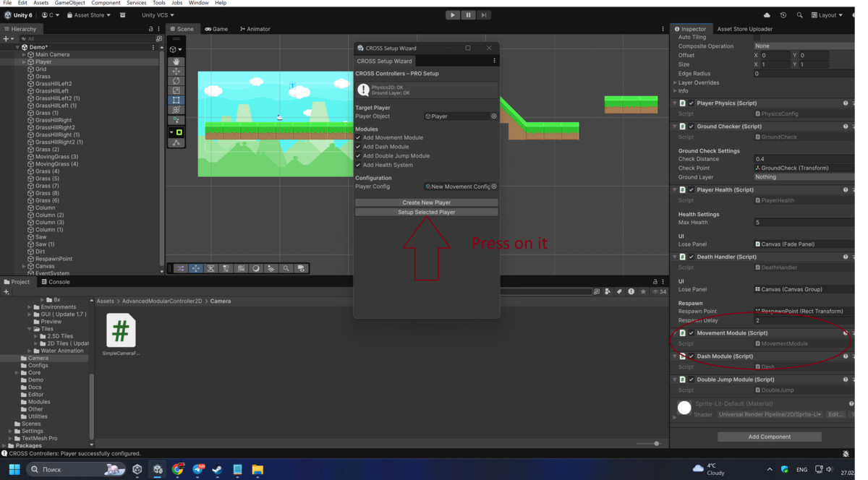Screen dimensions: 868x480
Task: Click the Check Distance value field
Action: coord(804,159)
